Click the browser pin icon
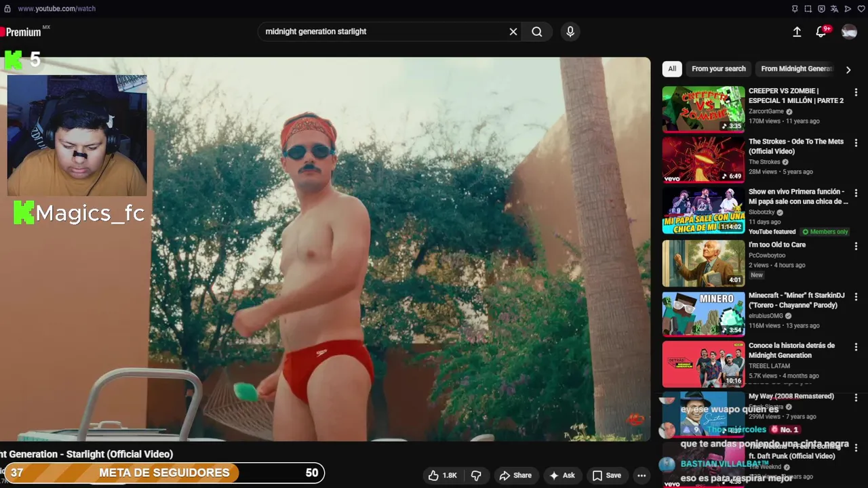 795,9
